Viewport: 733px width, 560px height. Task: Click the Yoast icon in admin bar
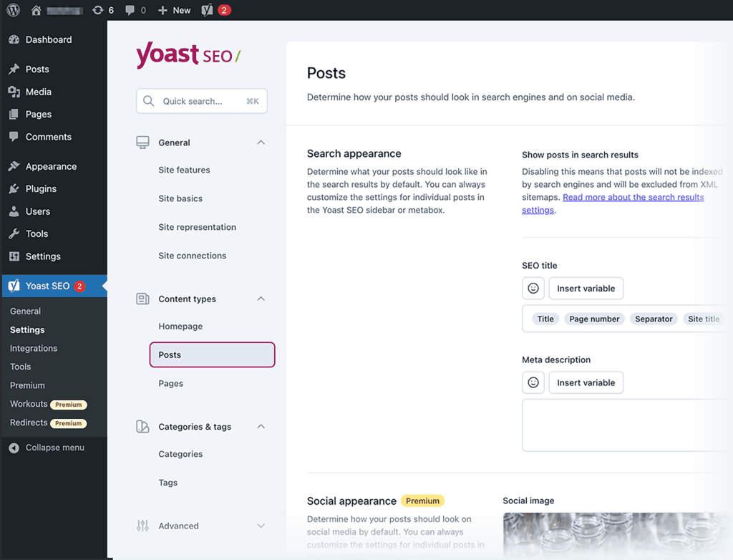208,11
